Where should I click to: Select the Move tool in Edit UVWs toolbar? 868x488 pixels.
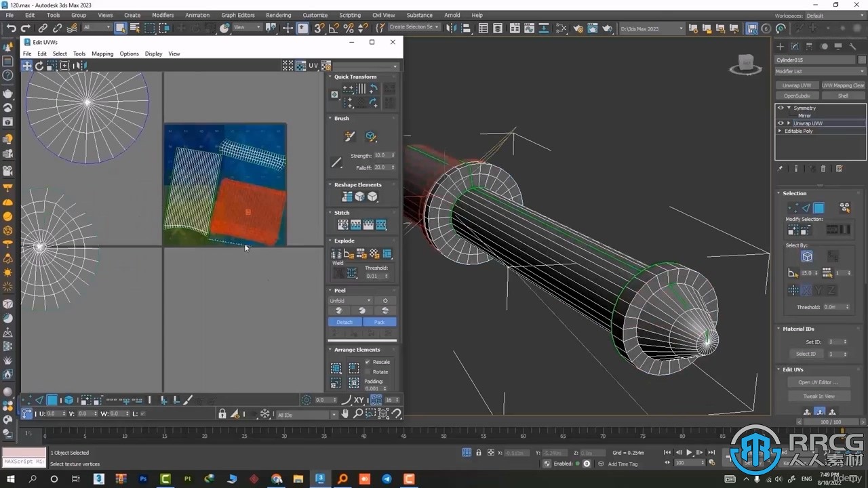27,66
